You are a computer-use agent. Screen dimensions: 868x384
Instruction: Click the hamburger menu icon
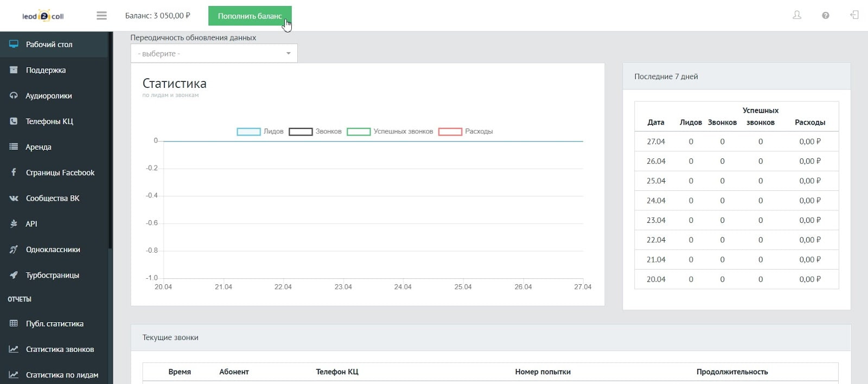click(101, 16)
